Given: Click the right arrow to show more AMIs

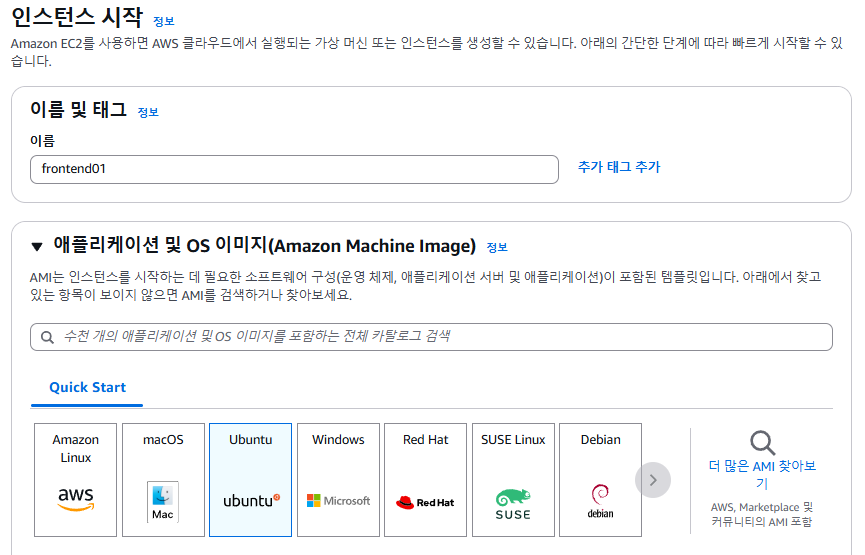Looking at the screenshot, I should coord(653,480).
